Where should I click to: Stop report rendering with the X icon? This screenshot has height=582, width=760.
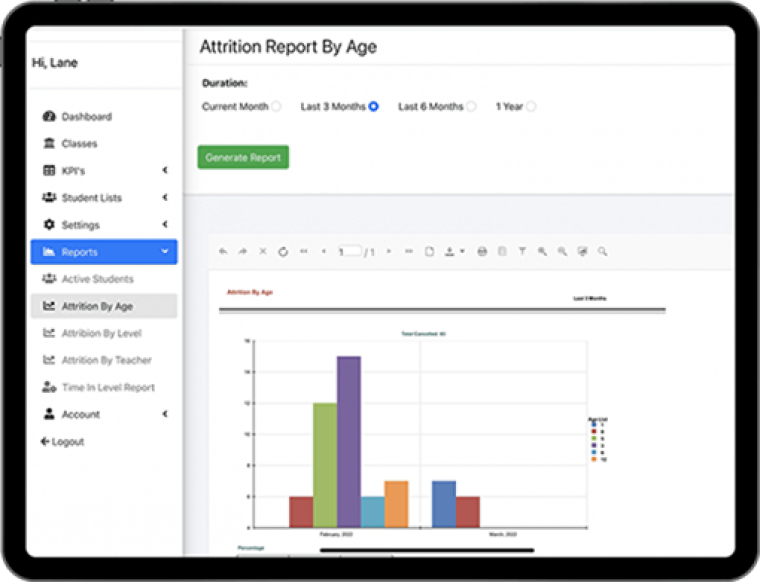[x=263, y=251]
